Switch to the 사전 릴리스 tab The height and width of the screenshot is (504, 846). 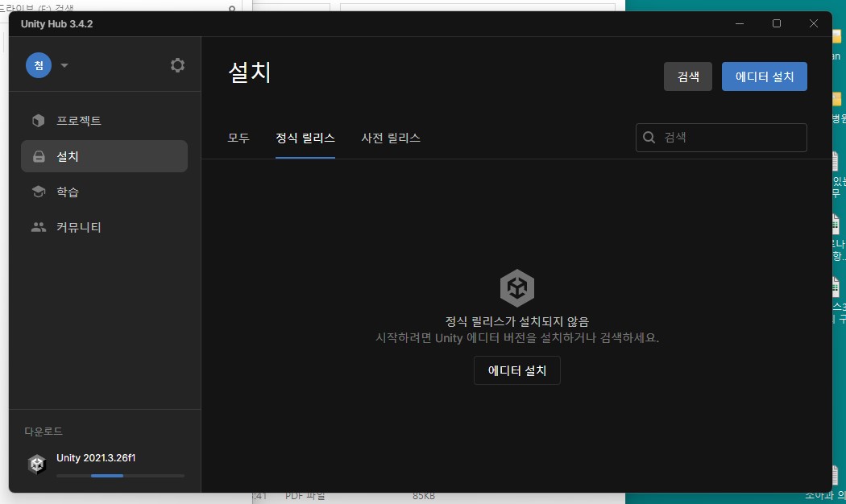point(391,138)
